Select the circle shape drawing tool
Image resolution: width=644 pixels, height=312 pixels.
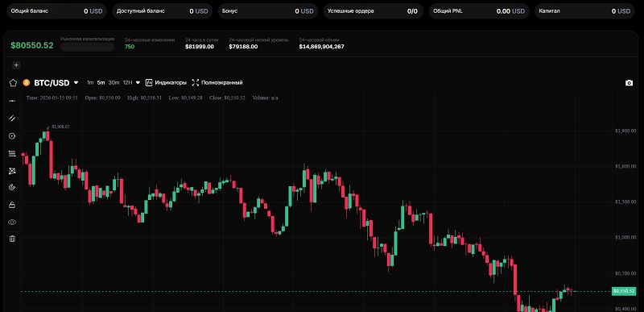(12, 136)
